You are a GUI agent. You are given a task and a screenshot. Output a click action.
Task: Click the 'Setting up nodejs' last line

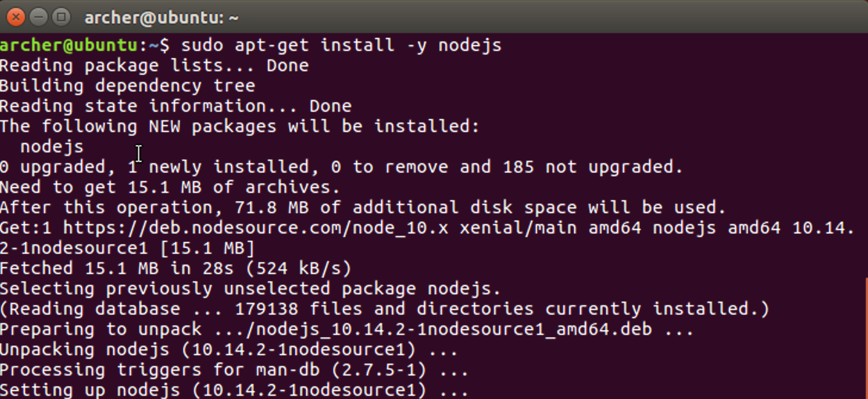click(x=234, y=390)
